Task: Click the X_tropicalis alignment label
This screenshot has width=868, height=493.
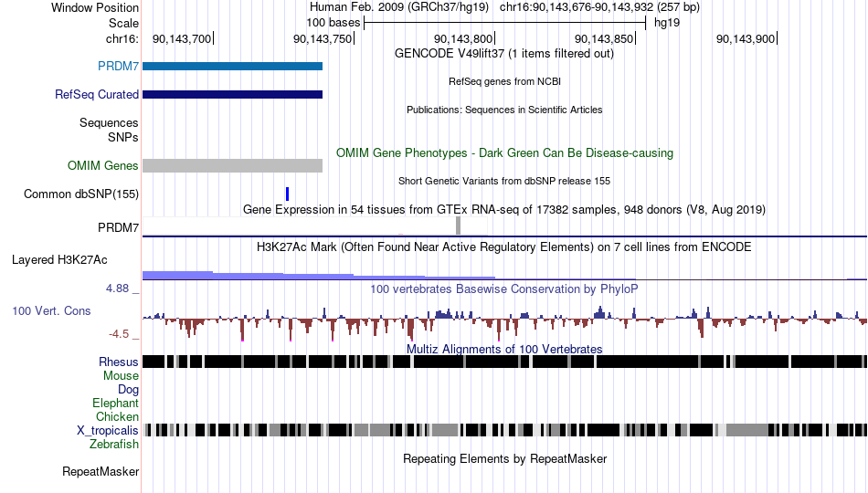Action: tap(108, 431)
